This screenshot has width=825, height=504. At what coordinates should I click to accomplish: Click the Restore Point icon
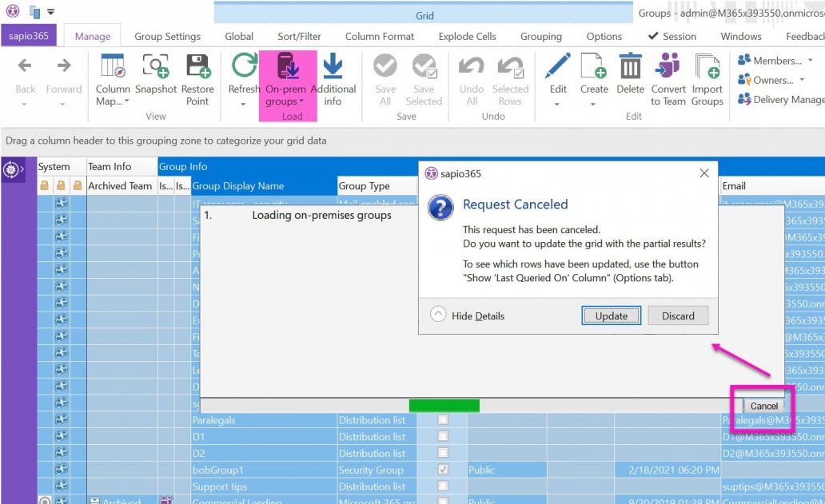pos(197,65)
